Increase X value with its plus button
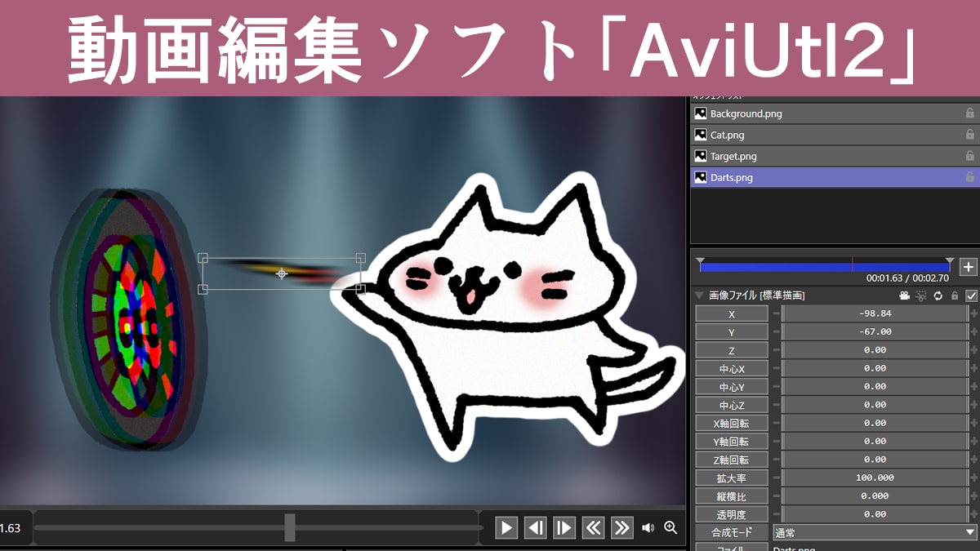980x551 pixels. pyautogui.click(x=974, y=313)
